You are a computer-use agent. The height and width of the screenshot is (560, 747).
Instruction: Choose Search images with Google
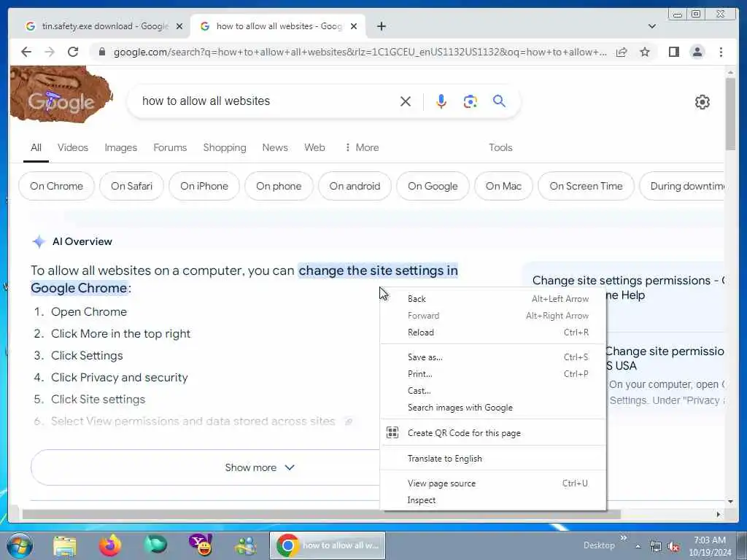[493, 408]
